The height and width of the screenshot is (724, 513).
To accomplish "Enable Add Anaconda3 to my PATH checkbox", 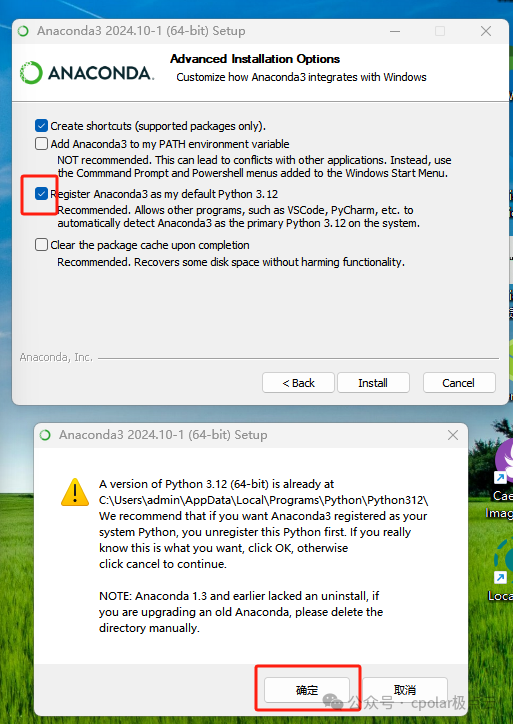I will point(42,144).
